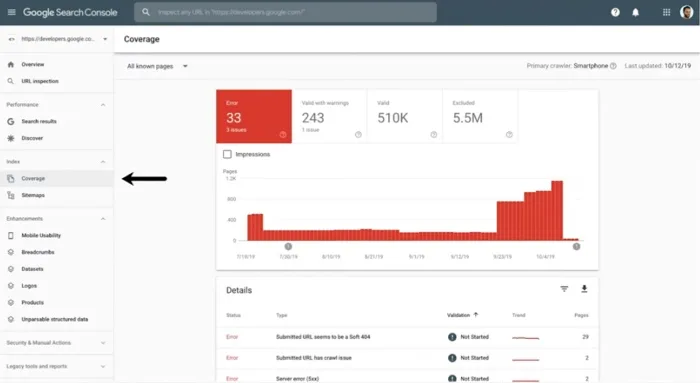The height and width of the screenshot is (383, 700).
Task: Open the hamburger main menu
Action: 12,12
